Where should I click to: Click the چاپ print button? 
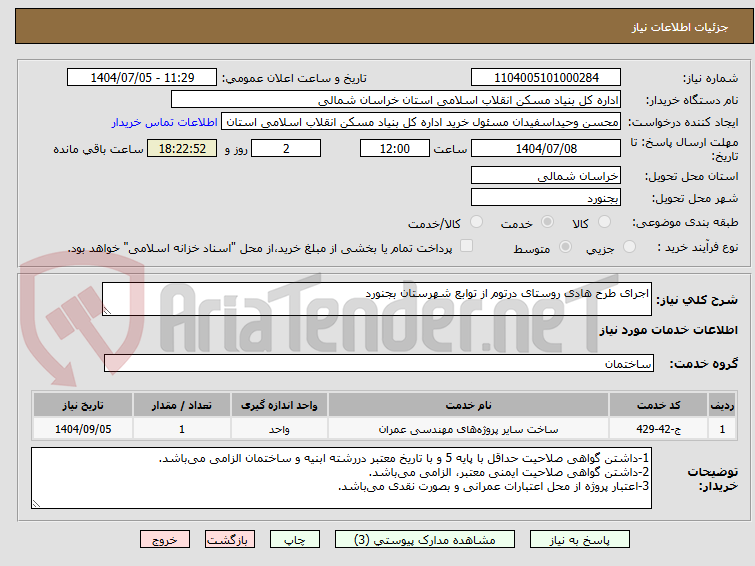tap(295, 540)
